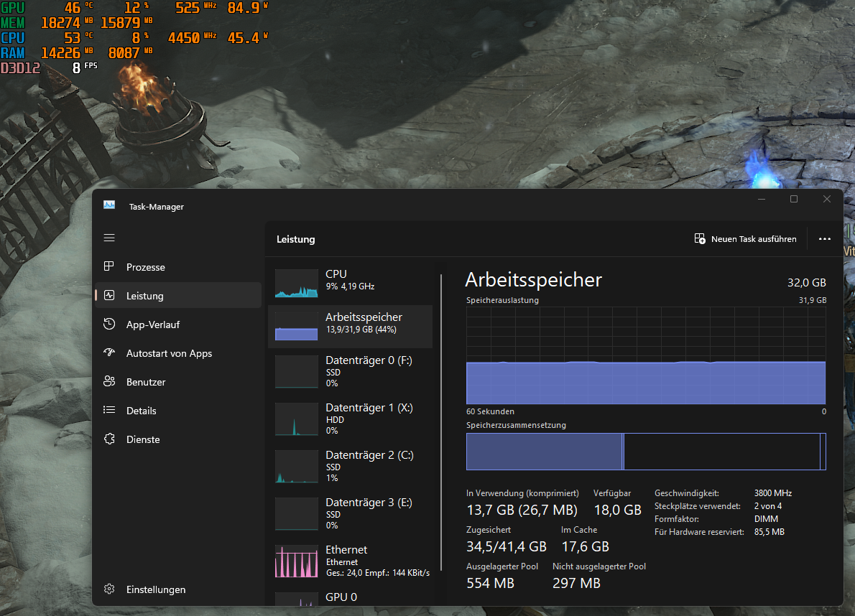
Task: Click the Prozesse sidebar icon
Action: tap(109, 266)
